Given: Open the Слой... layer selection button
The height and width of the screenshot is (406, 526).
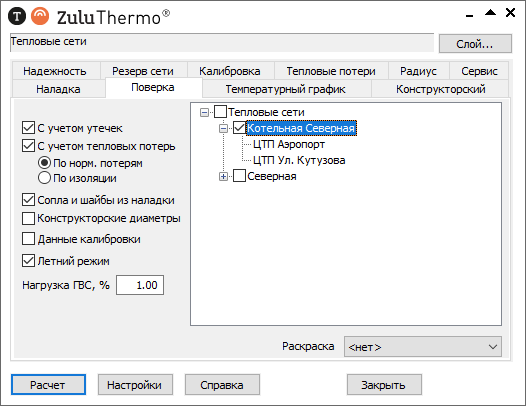Looking at the screenshot, I should [475, 44].
